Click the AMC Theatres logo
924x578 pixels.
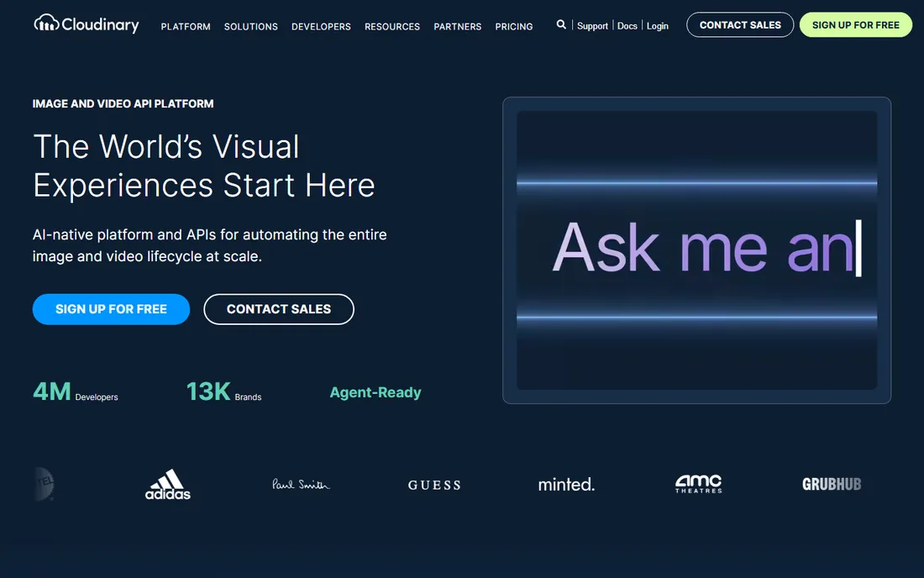pos(698,484)
